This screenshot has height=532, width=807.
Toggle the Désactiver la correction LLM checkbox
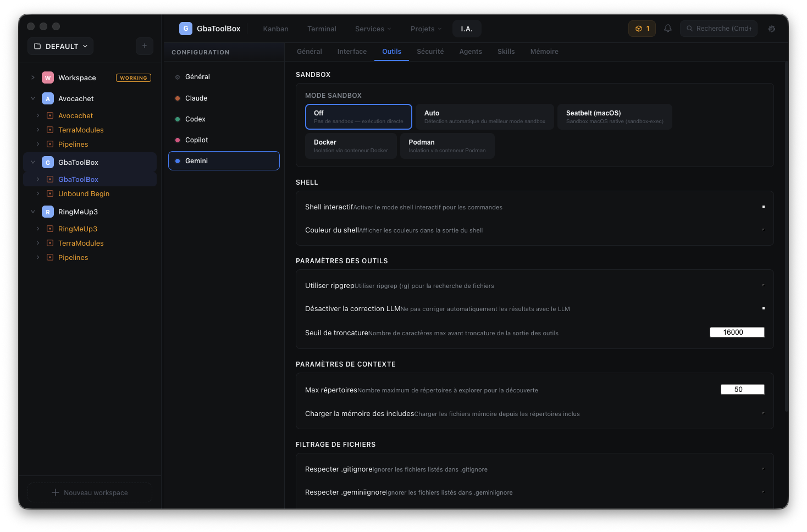point(764,308)
